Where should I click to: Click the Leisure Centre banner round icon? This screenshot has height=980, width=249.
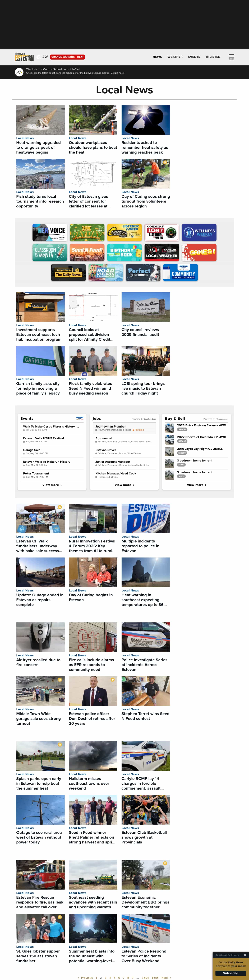(19, 72)
